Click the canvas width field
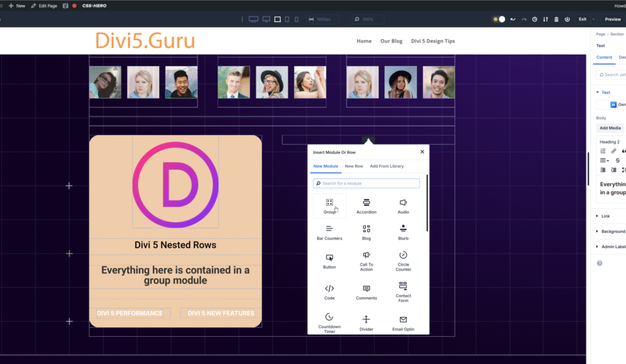 (x=322, y=19)
